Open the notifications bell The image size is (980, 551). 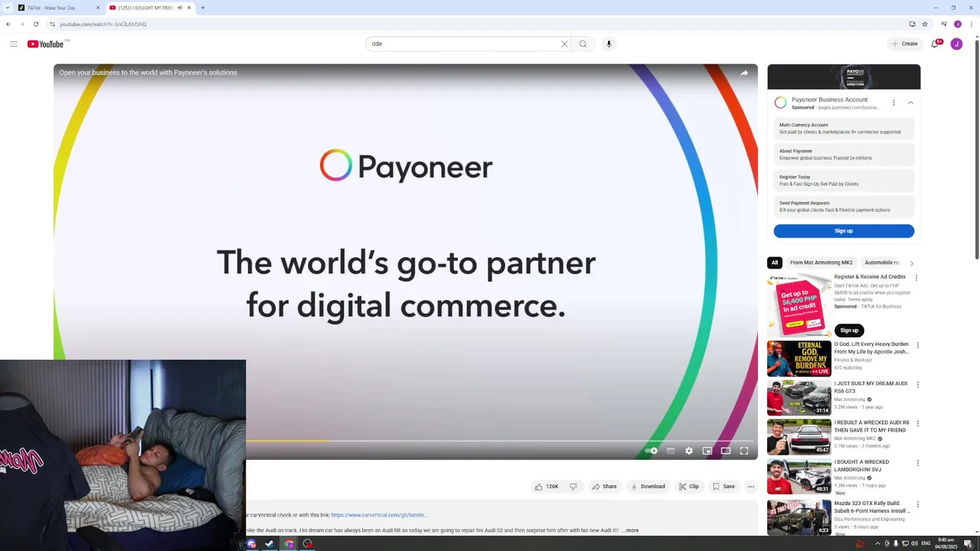(935, 44)
